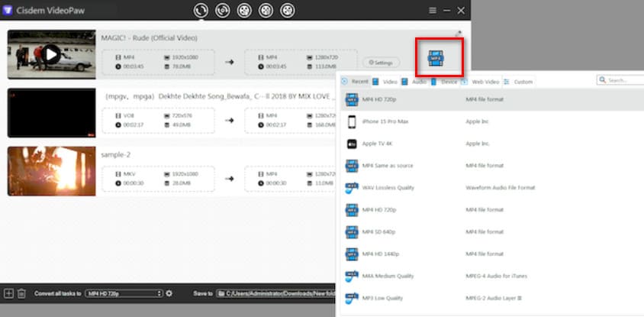Click the format Search box
The width and height of the screenshot is (644, 317).
tap(622, 79)
